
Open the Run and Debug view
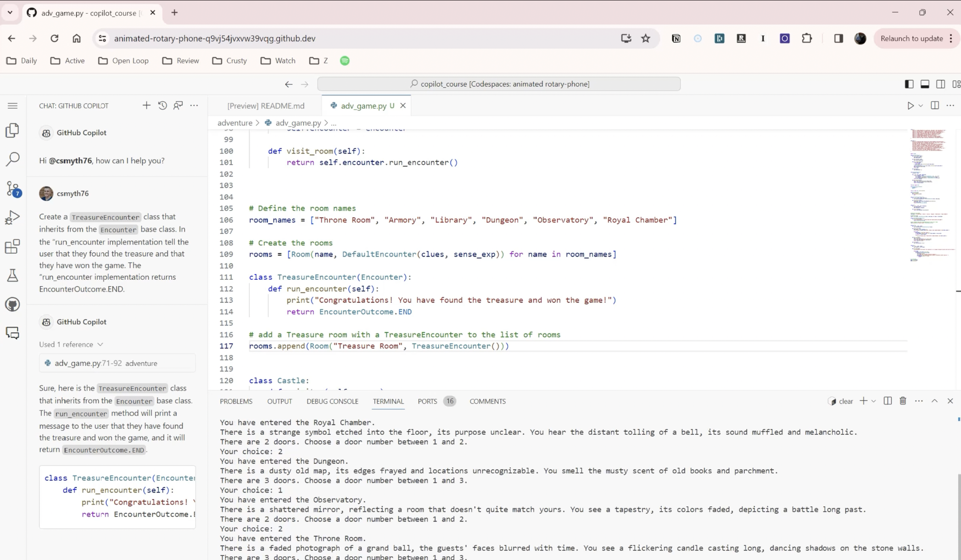[12, 217]
